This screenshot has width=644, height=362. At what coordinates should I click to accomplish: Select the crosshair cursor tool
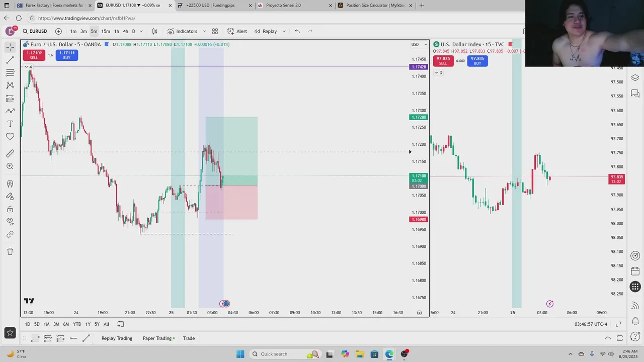(x=10, y=47)
